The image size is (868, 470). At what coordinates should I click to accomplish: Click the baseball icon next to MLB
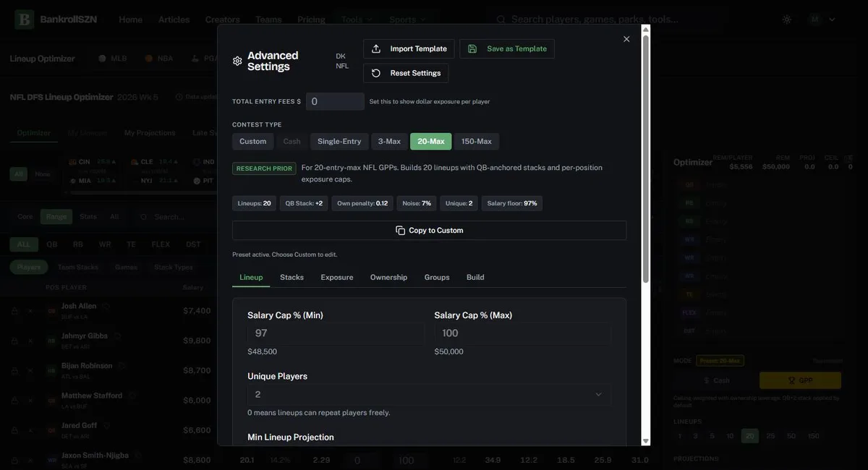[x=102, y=59]
